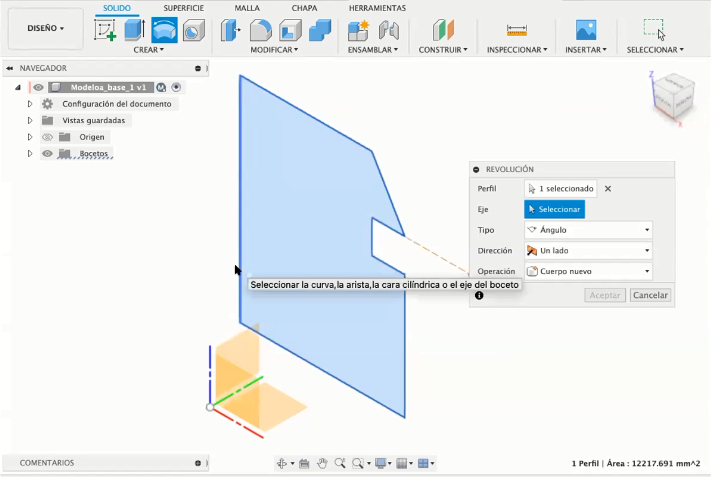Select the Press Pull tool icon
Image resolution: width=711 pixels, height=477 pixels.
pos(230,30)
